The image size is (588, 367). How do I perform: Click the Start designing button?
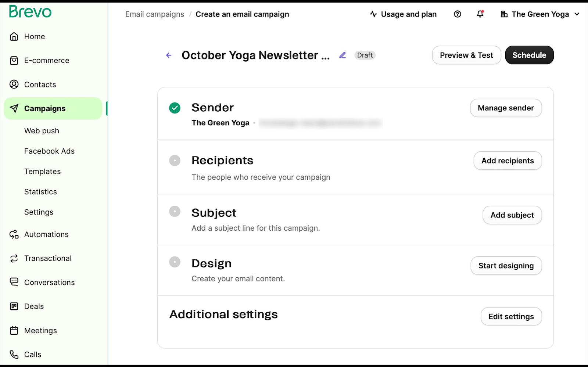[x=506, y=266]
